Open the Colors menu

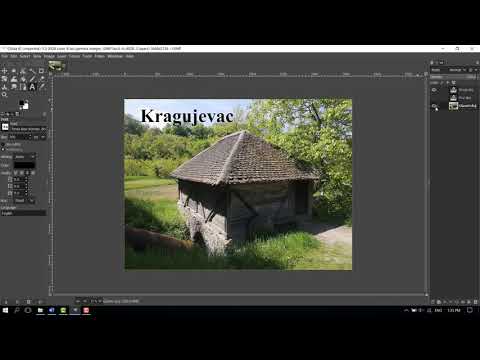[x=75, y=56]
